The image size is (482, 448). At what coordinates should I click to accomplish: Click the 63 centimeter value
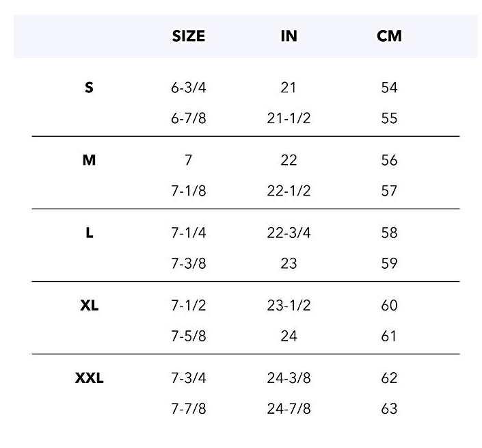(x=389, y=408)
